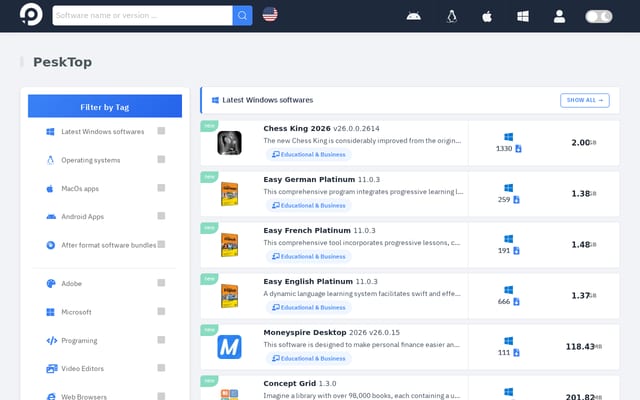Click the Windows platform icon in Easy English row
Image resolution: width=640 pixels, height=400 pixels.
(x=509, y=290)
